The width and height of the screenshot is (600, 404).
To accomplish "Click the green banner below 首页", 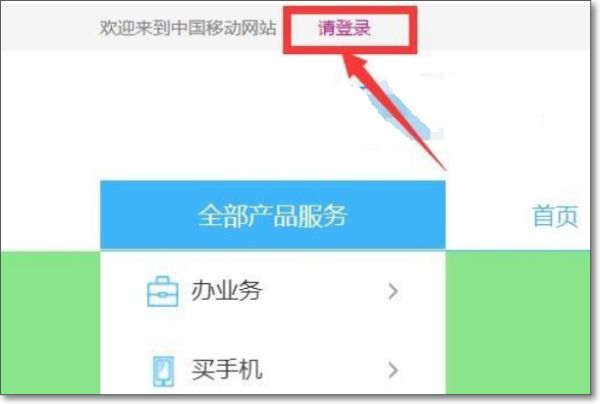I will click(518, 323).
